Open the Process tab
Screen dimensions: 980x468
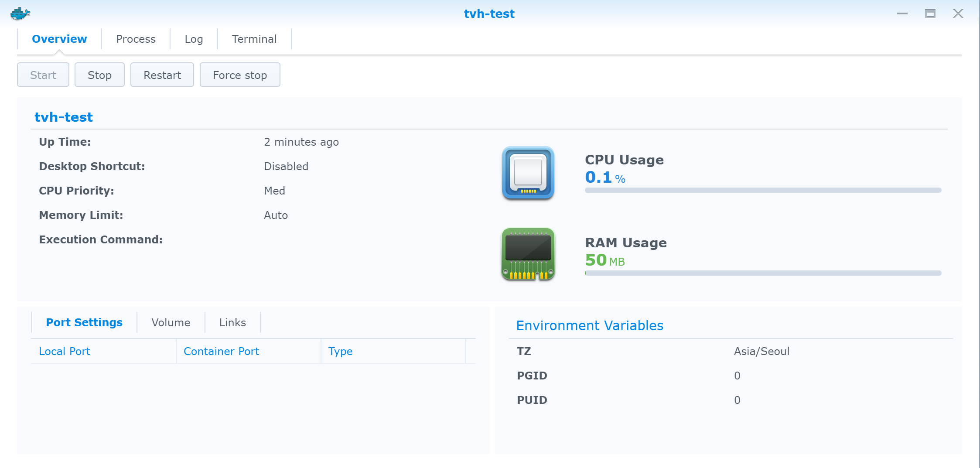(x=136, y=39)
